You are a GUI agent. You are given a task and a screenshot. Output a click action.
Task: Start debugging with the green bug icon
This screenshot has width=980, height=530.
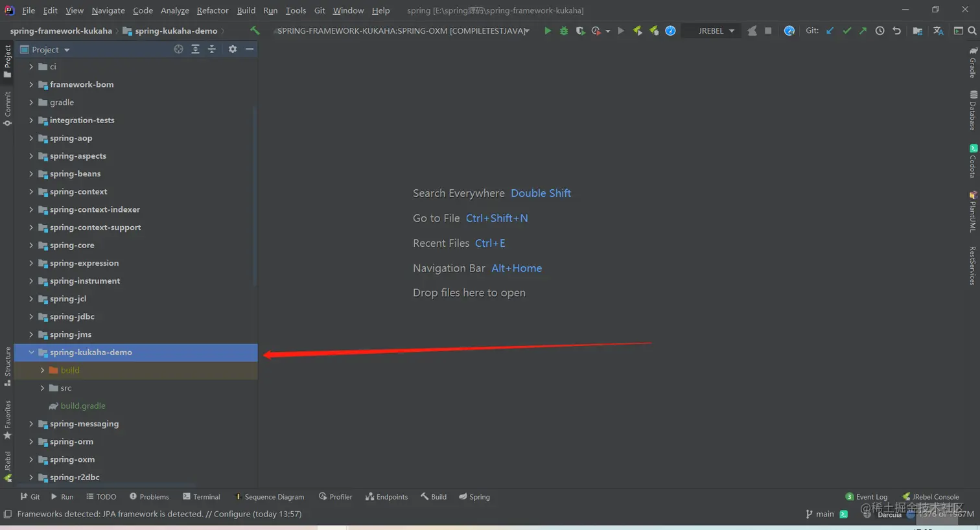564,30
